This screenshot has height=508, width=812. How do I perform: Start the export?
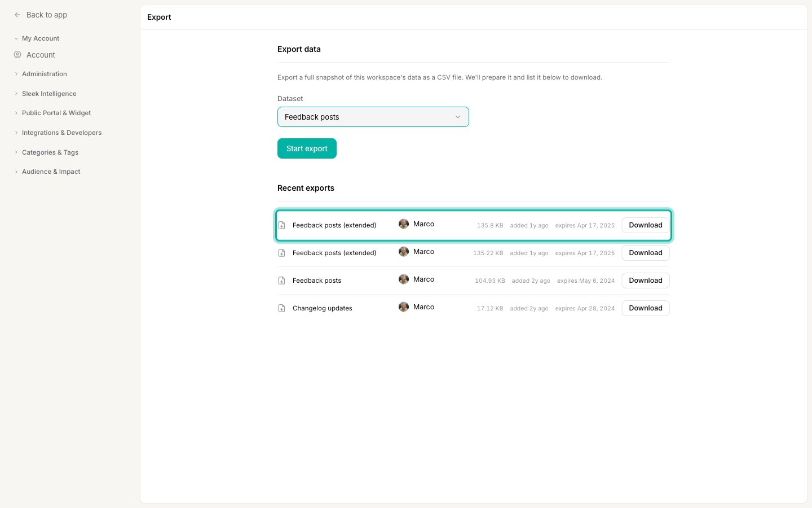[307, 148]
